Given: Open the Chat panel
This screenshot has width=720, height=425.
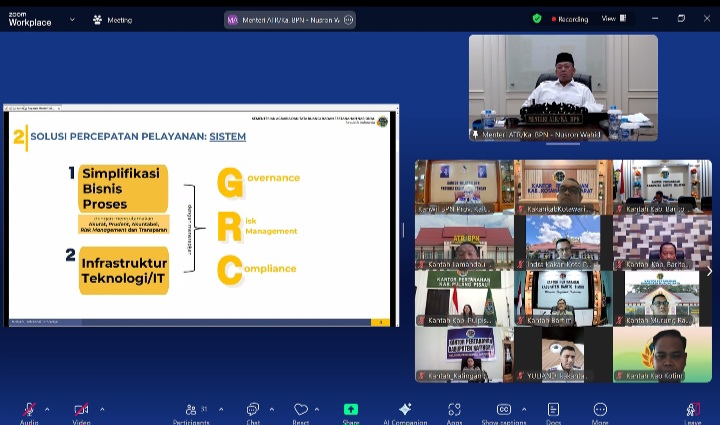Looking at the screenshot, I should click(253, 412).
